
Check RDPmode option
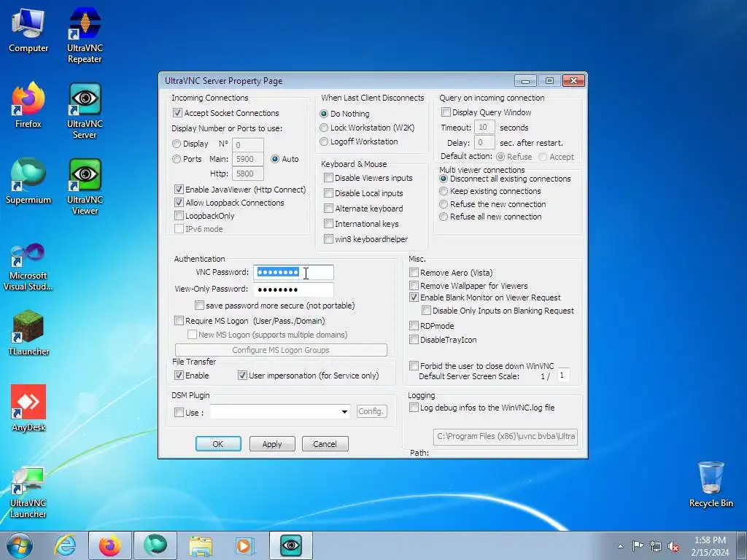[x=414, y=326]
